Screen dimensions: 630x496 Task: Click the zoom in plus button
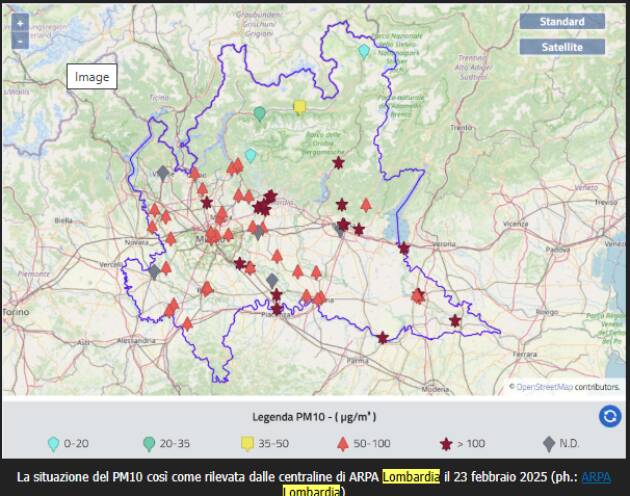20,23
